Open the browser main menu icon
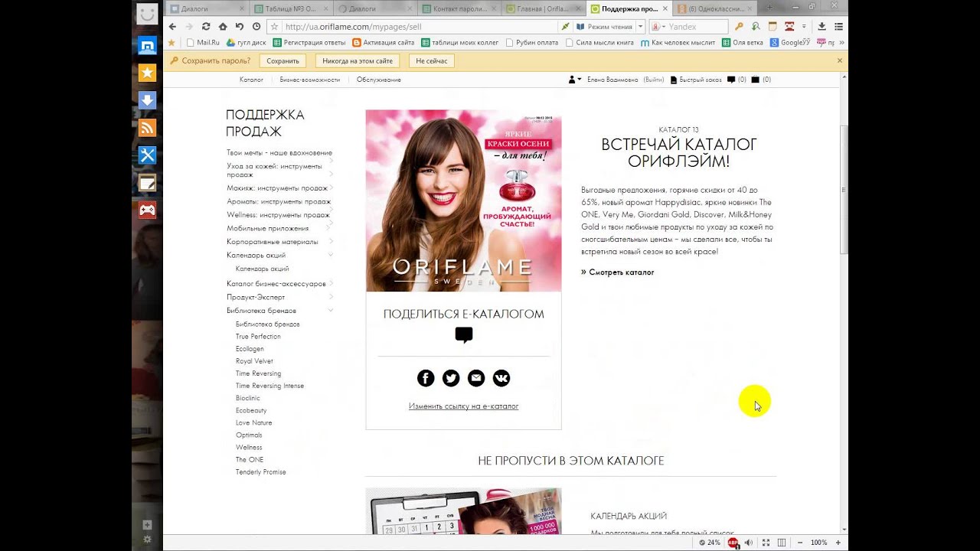Image resolution: width=980 pixels, height=551 pixels. pos(838,26)
